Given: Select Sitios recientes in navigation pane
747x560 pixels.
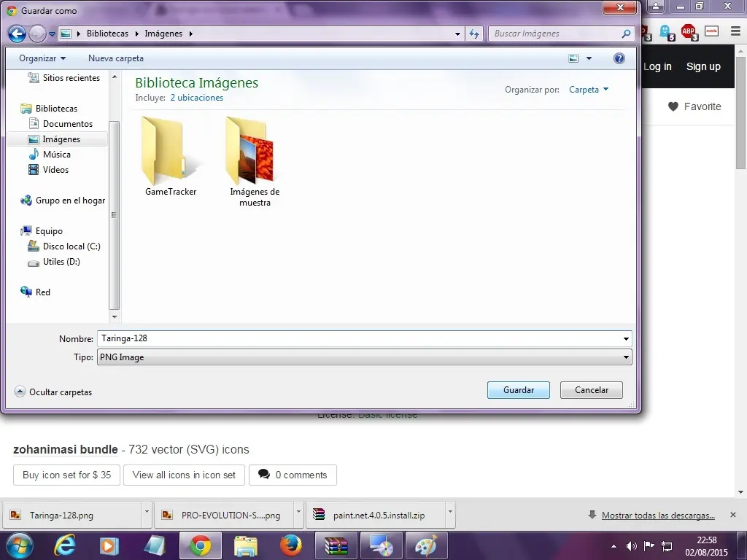Looking at the screenshot, I should pos(63,78).
